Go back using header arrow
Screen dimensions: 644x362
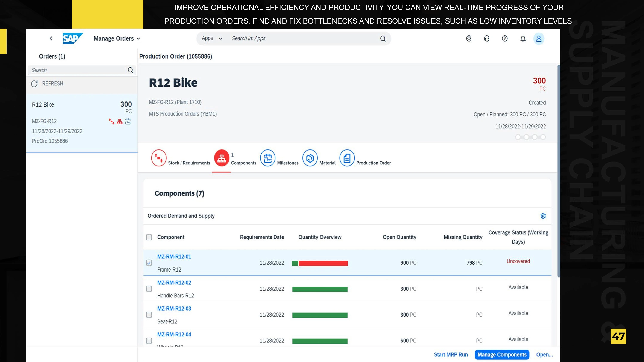tap(51, 38)
